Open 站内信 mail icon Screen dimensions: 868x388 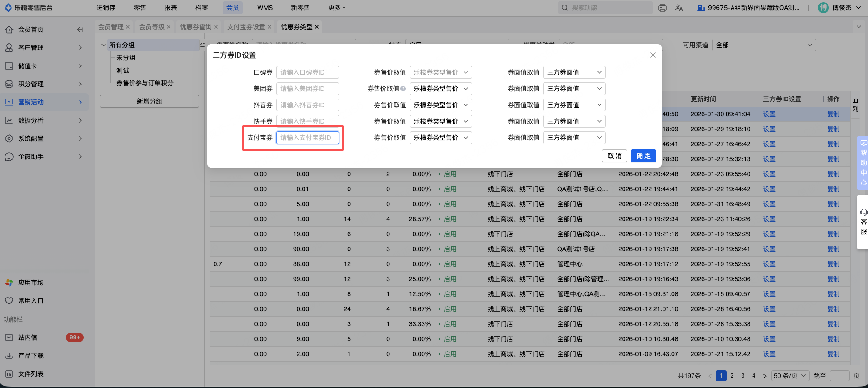[x=9, y=338]
